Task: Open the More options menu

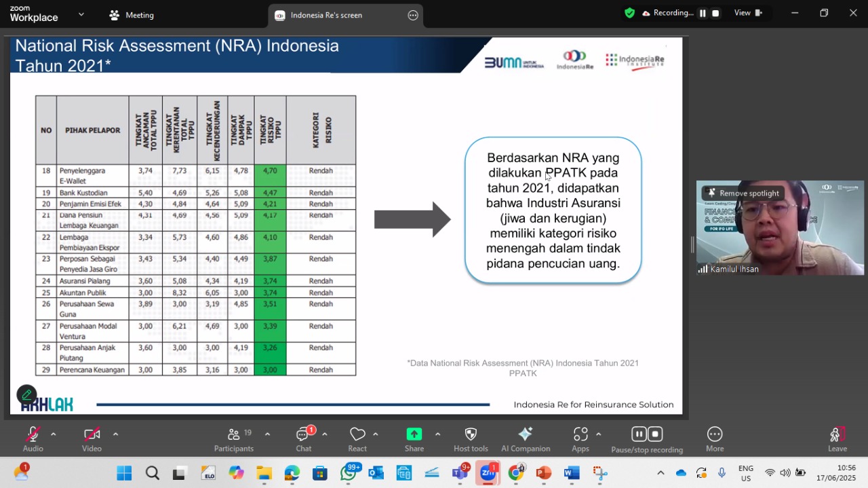Action: pyautogui.click(x=715, y=439)
